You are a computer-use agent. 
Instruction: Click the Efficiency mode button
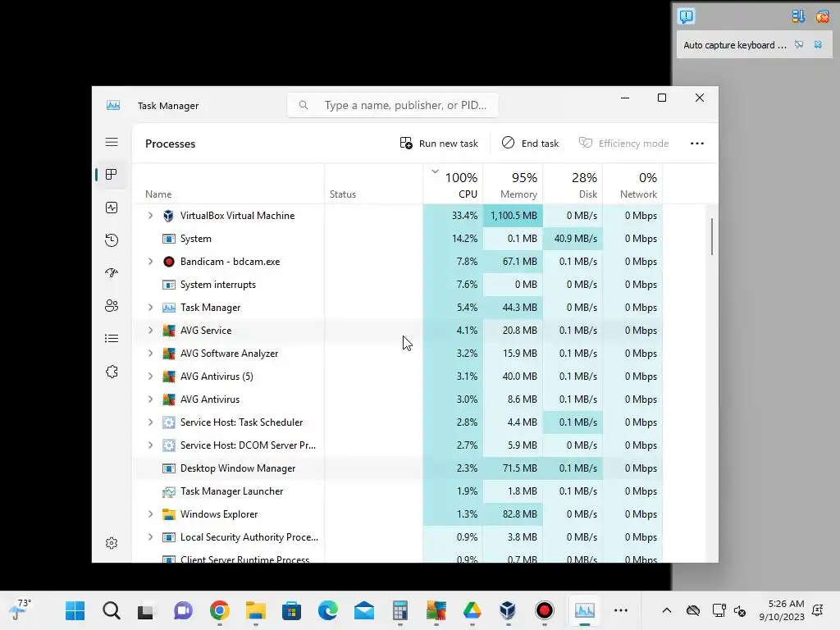click(x=623, y=144)
